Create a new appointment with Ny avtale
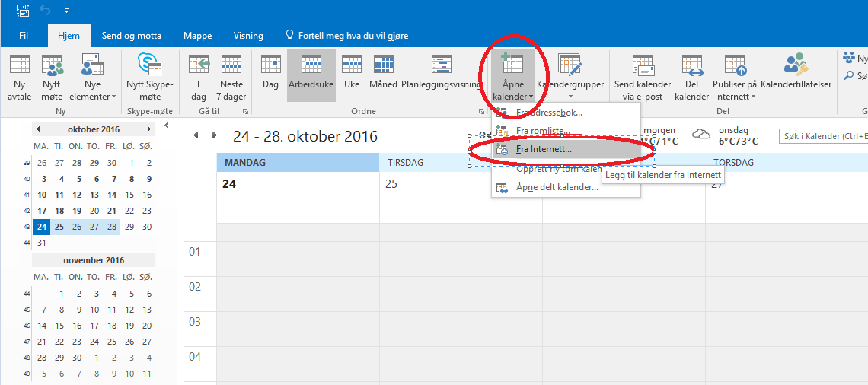This screenshot has width=868, height=385. (x=20, y=78)
